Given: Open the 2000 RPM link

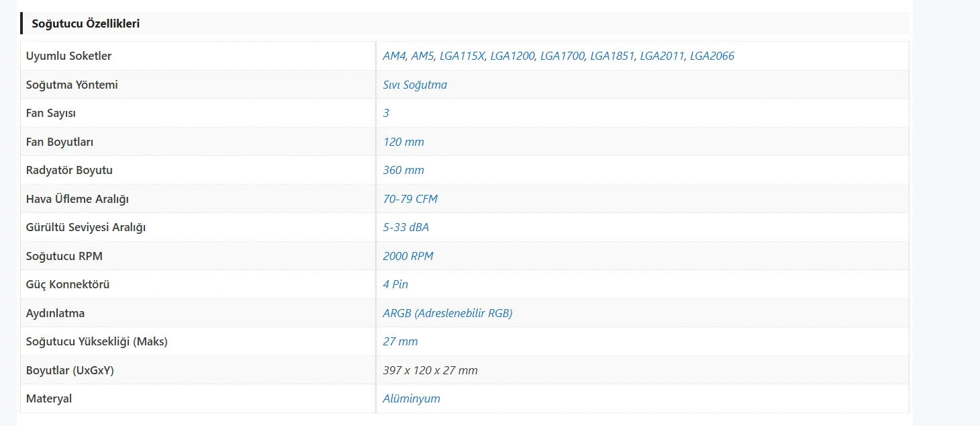Looking at the screenshot, I should pos(408,256).
